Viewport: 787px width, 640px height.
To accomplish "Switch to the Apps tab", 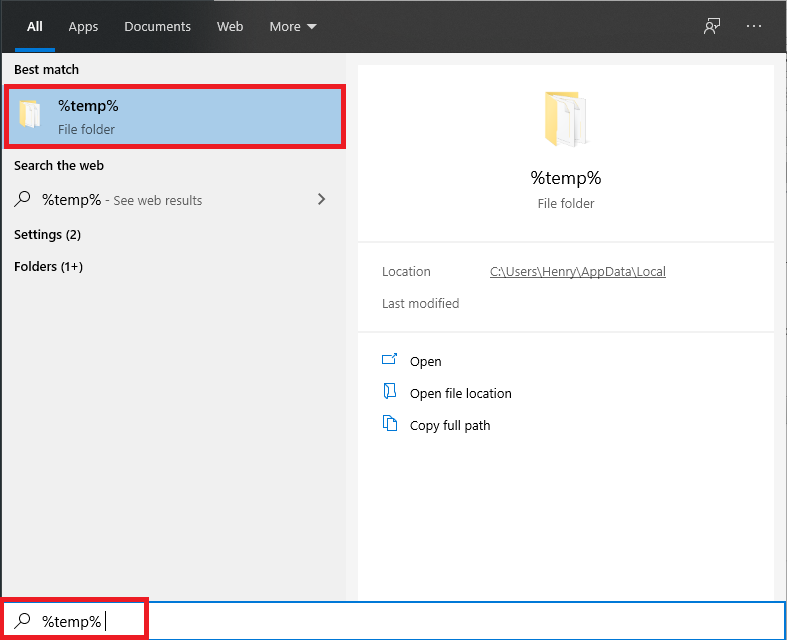I will click(x=83, y=27).
